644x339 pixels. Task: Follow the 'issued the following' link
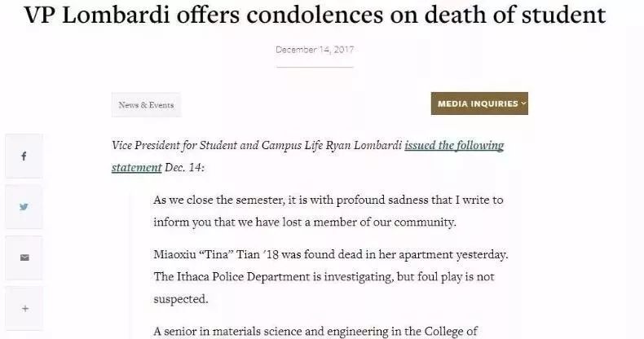[x=454, y=146]
